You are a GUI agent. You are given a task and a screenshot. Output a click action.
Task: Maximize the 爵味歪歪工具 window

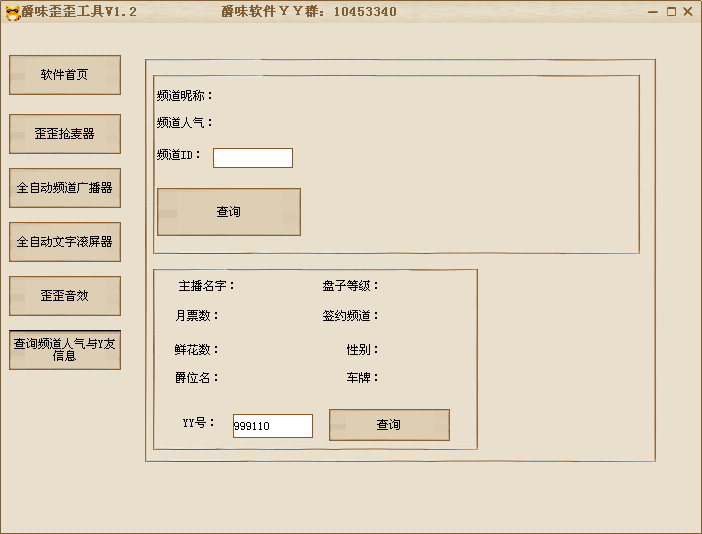(671, 12)
